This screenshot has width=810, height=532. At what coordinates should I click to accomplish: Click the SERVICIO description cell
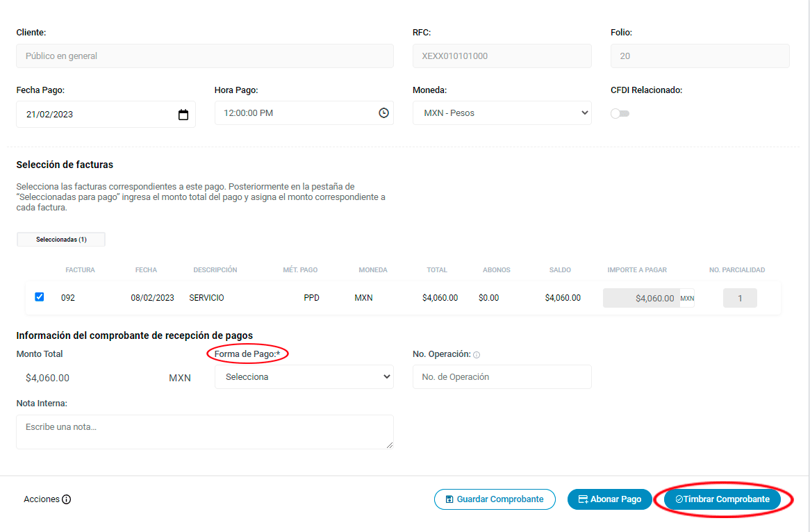[206, 298]
